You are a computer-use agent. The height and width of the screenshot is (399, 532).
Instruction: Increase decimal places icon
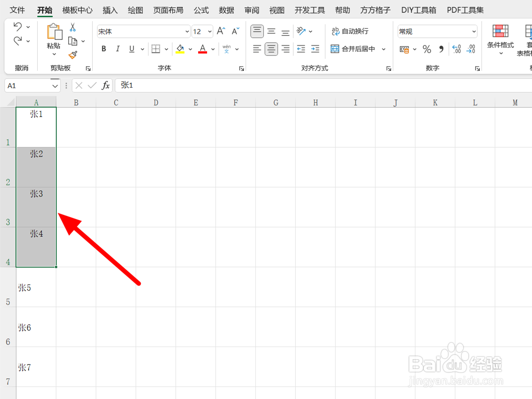pyautogui.click(x=457, y=49)
